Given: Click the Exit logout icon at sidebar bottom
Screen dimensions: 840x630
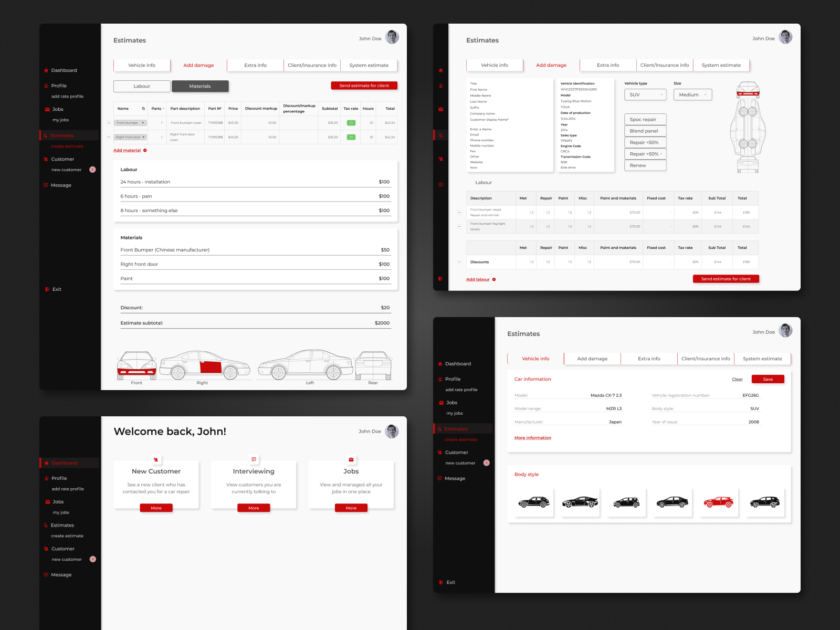Looking at the screenshot, I should pyautogui.click(x=46, y=289).
